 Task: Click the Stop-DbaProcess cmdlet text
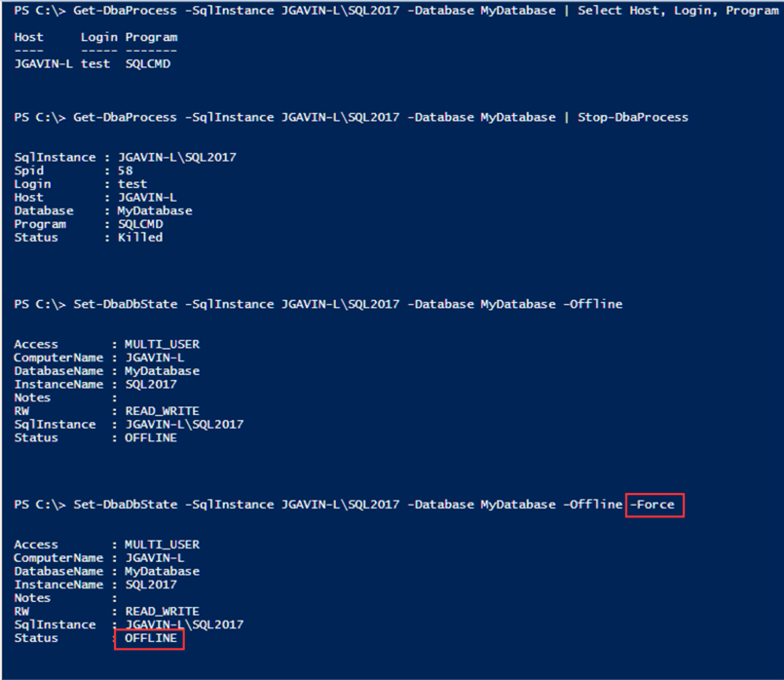(x=632, y=118)
